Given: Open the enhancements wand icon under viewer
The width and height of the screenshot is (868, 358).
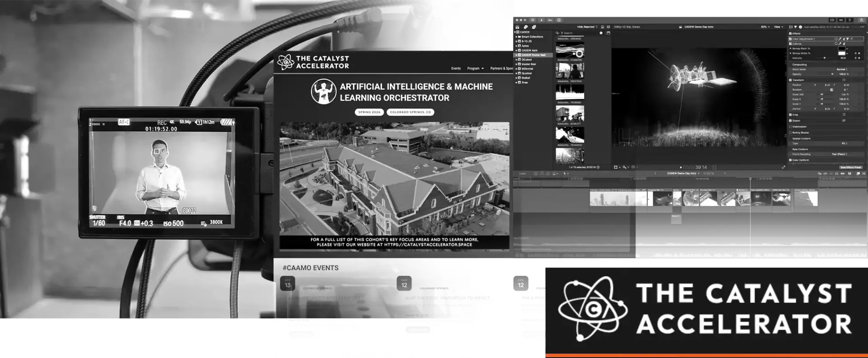Looking at the screenshot, I should click(x=624, y=167).
